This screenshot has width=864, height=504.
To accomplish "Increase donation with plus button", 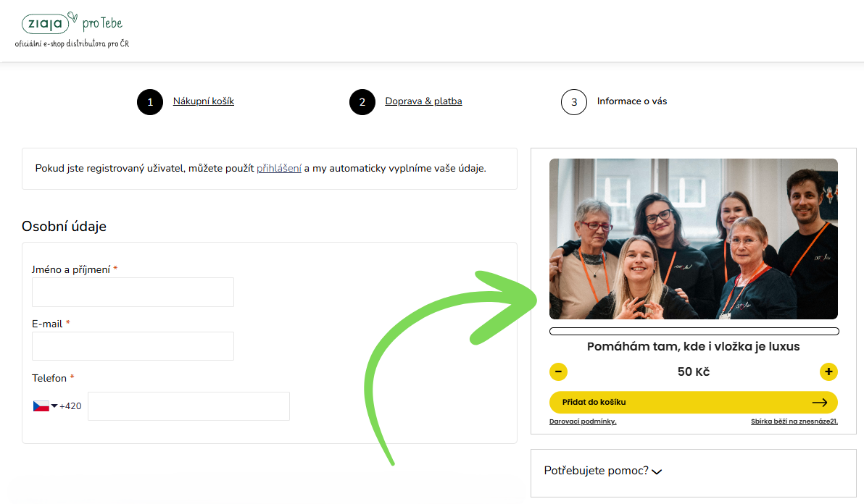I will click(828, 372).
